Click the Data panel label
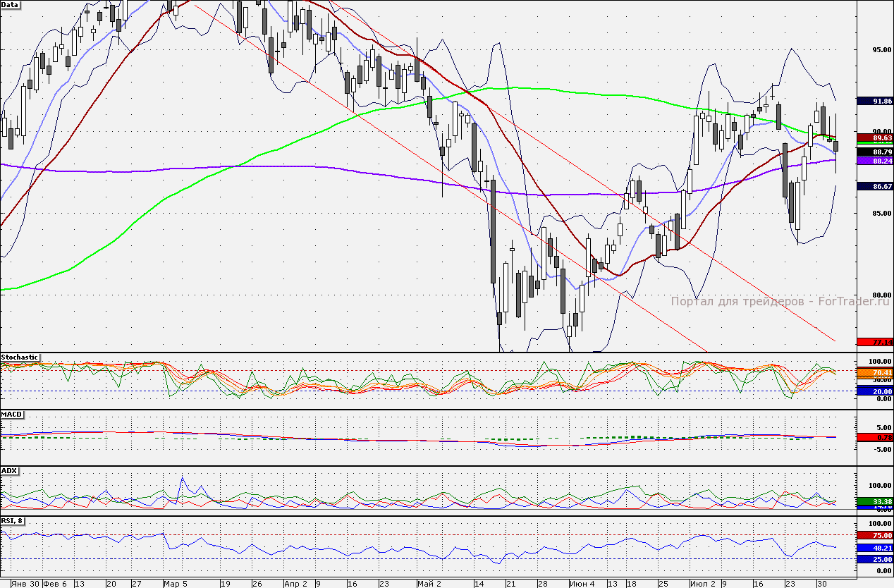The width and height of the screenshot is (894, 588). 11,4
